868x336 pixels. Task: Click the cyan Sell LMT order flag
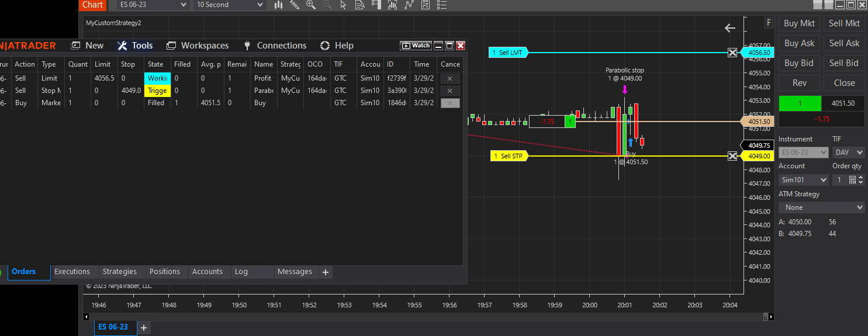click(509, 53)
